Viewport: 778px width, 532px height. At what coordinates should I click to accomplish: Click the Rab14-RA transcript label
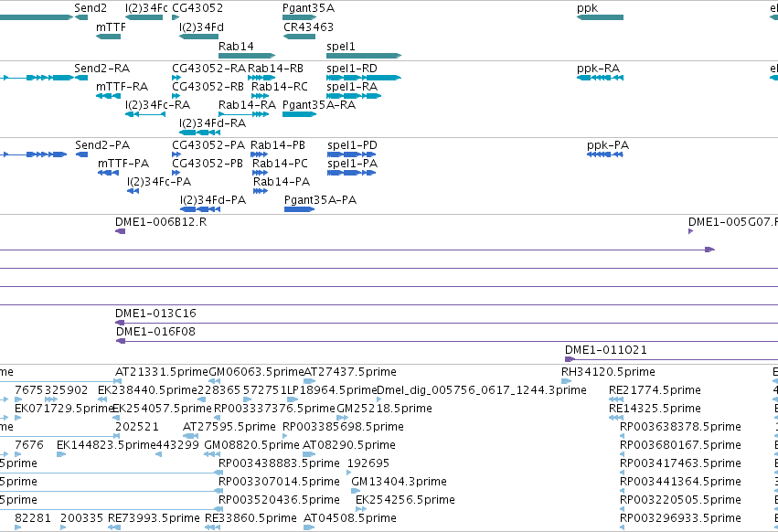pyautogui.click(x=247, y=105)
